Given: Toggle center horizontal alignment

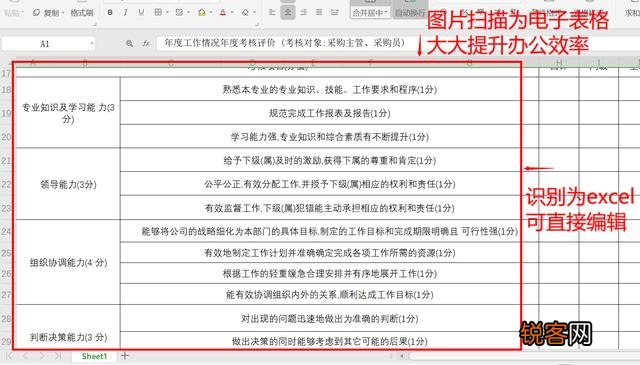Looking at the screenshot, I should [x=288, y=12].
